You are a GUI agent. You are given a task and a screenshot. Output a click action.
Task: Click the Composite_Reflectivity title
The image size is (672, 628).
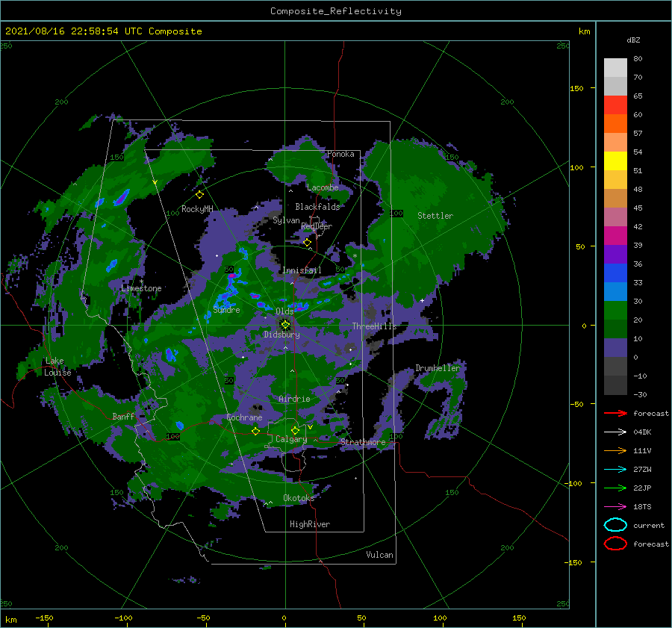(336, 11)
